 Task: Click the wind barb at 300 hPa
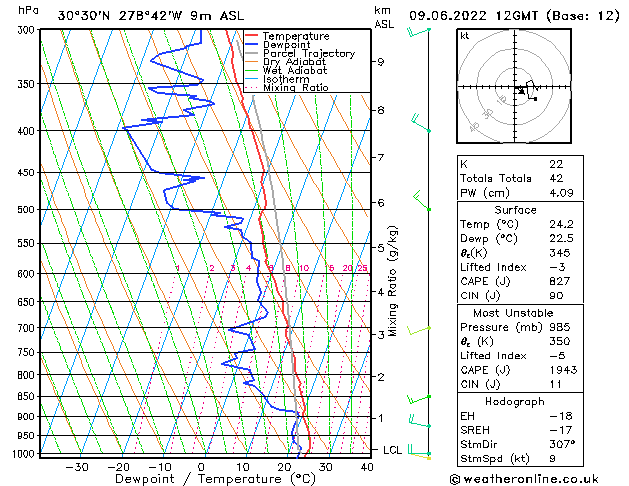coord(419,32)
